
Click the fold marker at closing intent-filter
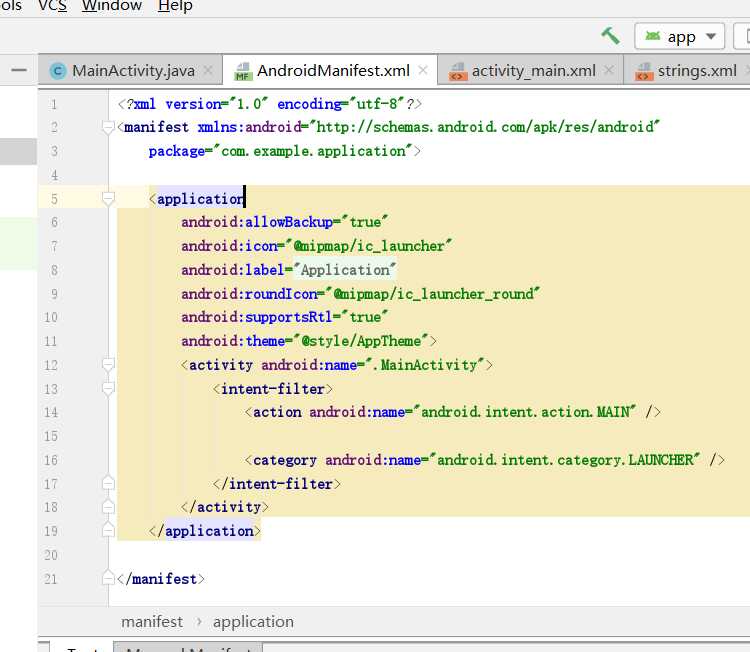[109, 483]
